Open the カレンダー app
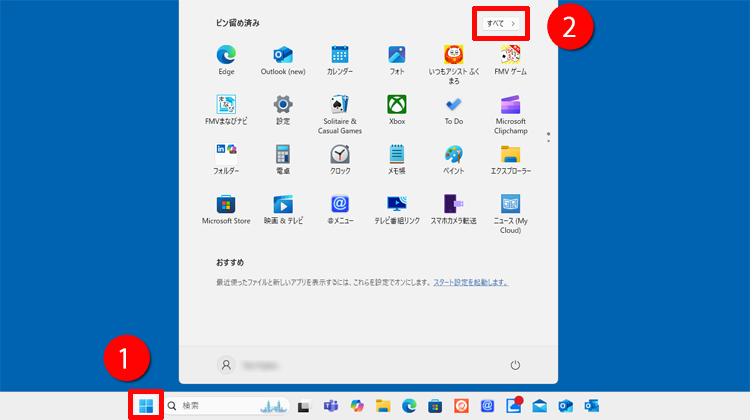Viewport: 750px width, 420px height. (340, 60)
